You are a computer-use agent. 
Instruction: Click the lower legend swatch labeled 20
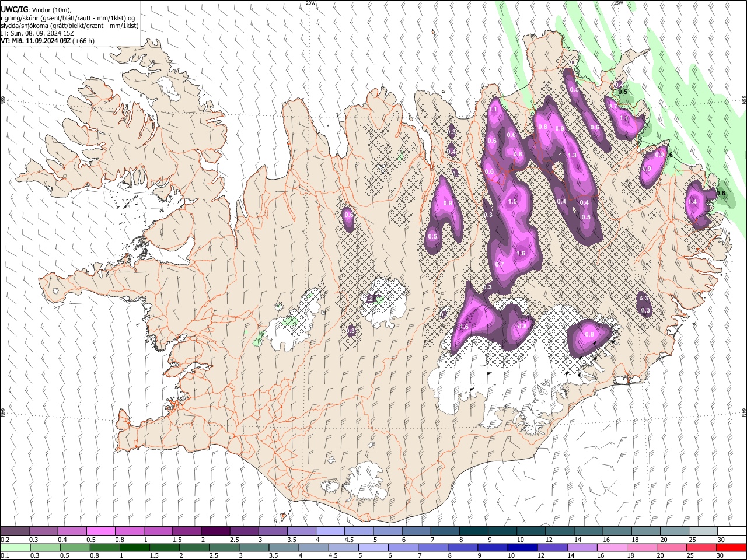pyautogui.click(x=671, y=547)
